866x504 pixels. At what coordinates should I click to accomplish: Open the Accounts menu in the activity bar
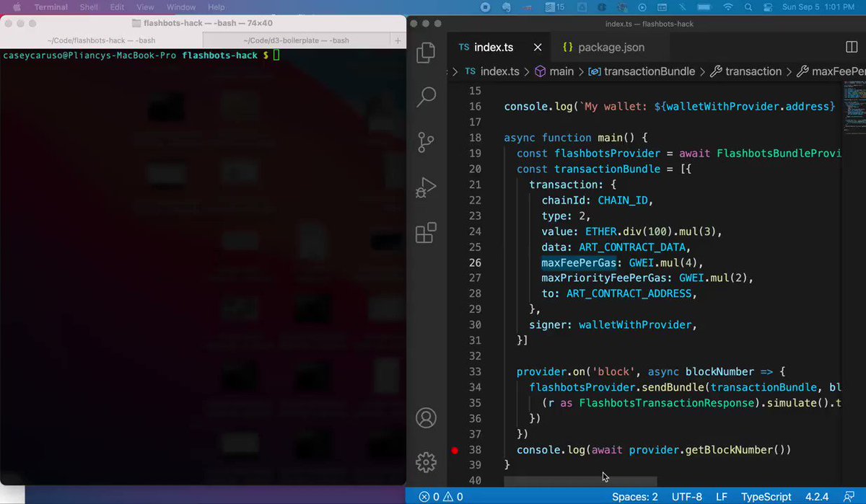pyautogui.click(x=427, y=417)
